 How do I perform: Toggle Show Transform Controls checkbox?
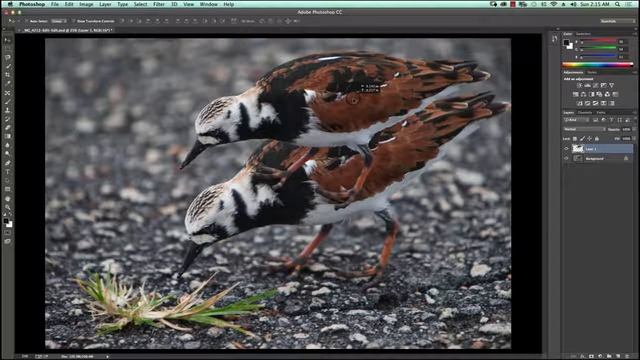click(73, 21)
